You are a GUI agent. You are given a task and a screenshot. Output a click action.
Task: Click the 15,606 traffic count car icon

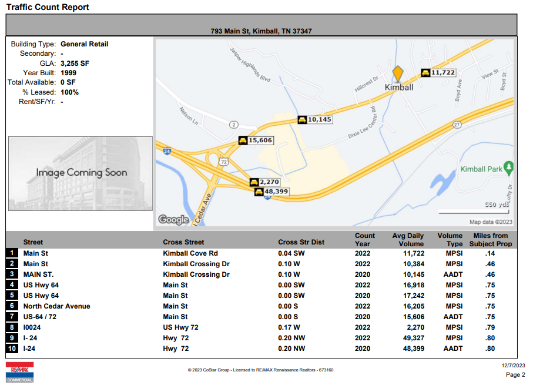tap(243, 140)
